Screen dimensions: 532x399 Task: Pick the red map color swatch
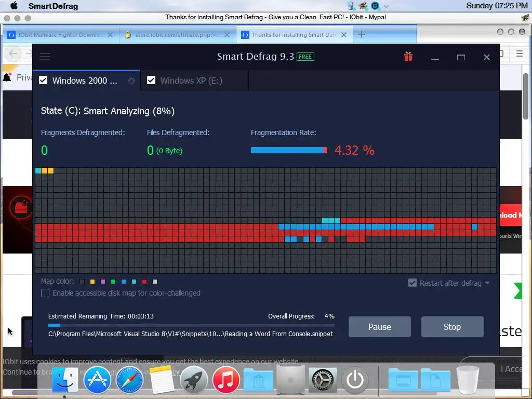click(144, 282)
